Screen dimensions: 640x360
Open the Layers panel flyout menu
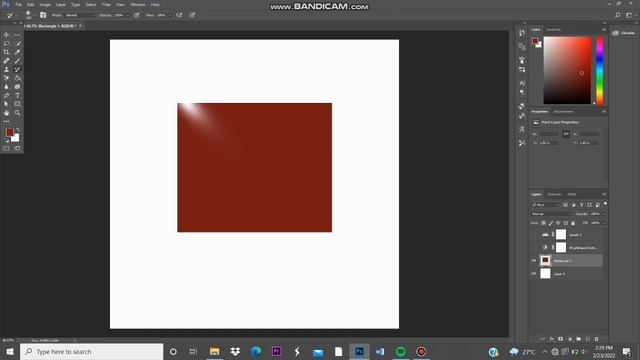point(604,194)
